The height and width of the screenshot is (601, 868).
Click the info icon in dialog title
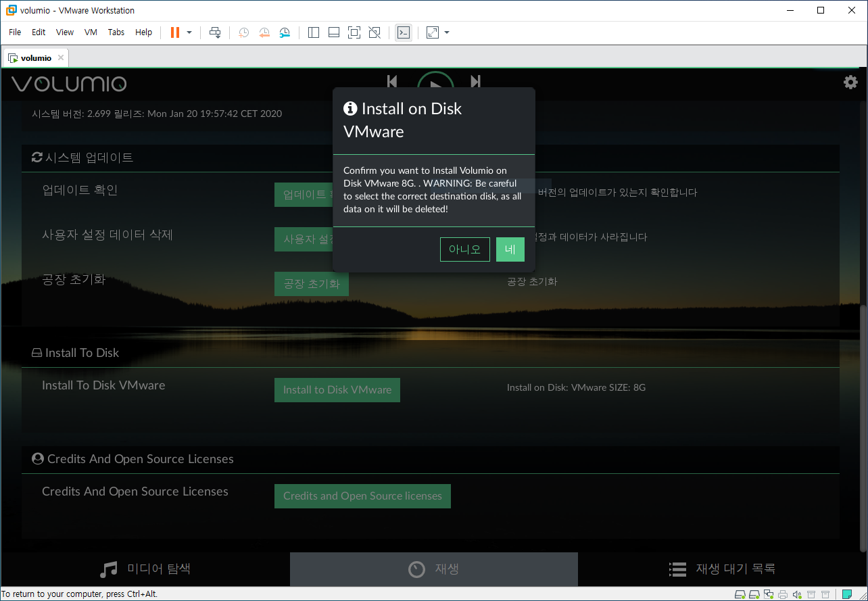[350, 108]
